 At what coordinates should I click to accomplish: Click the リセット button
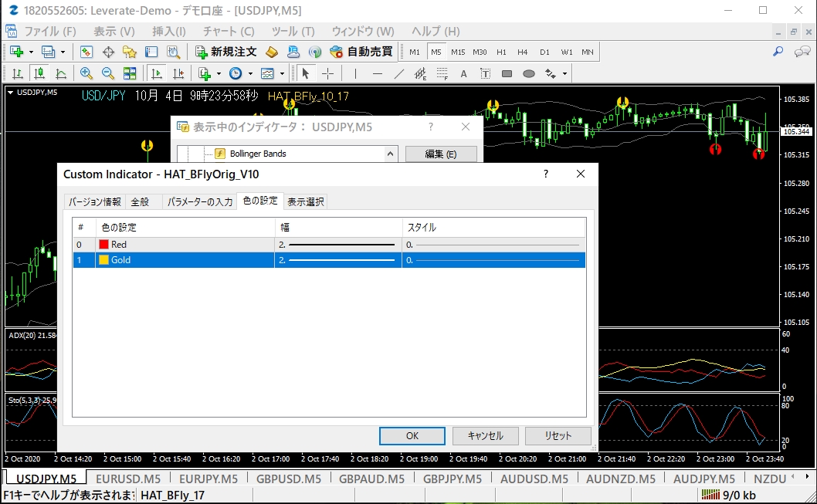(558, 436)
